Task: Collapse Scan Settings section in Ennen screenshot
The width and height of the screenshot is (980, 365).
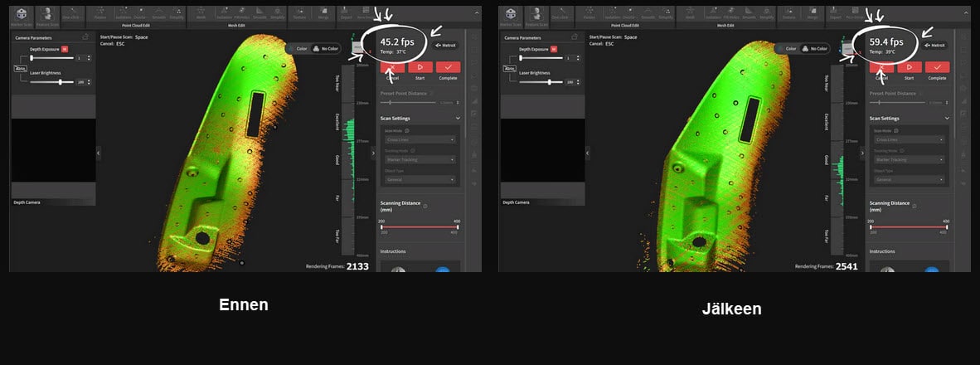Action: coord(458,119)
